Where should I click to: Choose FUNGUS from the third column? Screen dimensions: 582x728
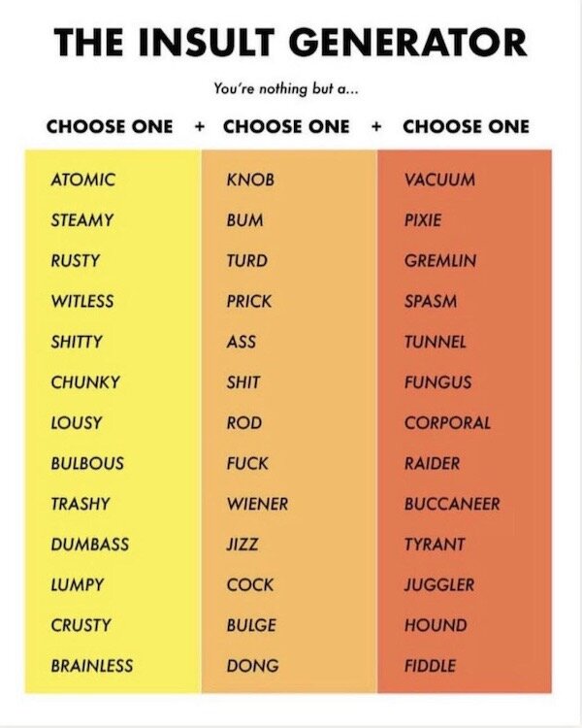click(437, 382)
